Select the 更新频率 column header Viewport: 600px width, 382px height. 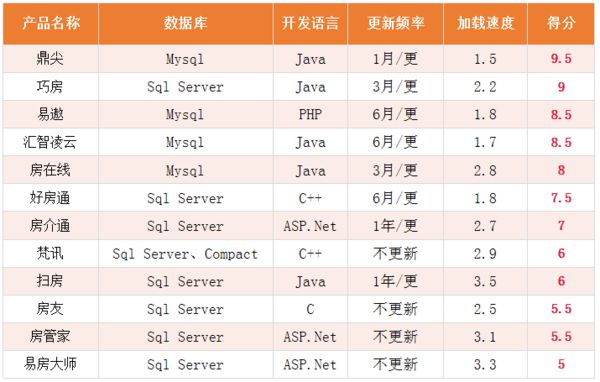coord(396,23)
